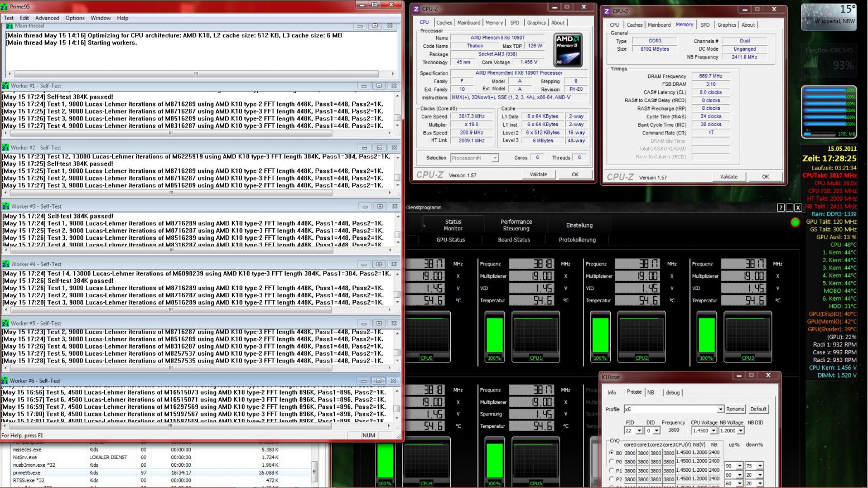
Task: Switch to the debug tab in K10stat
Action: click(673, 393)
